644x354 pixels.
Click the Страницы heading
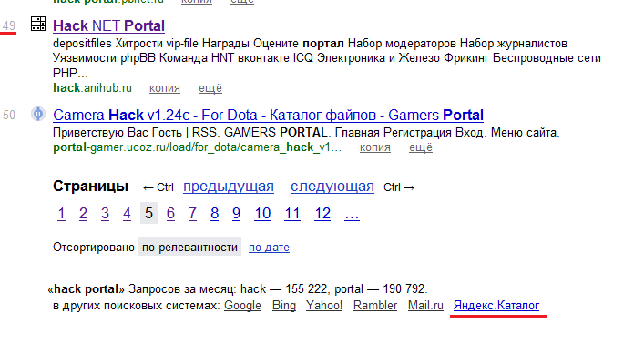91,187
